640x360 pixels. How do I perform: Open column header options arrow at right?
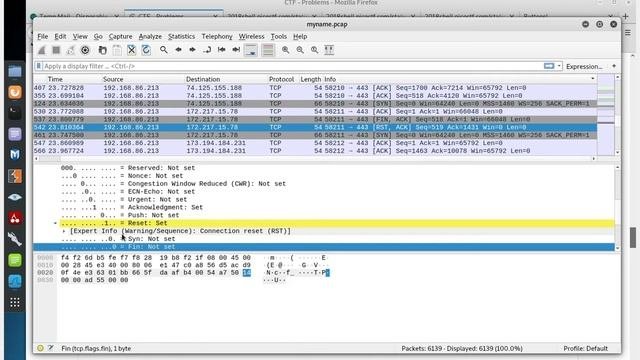pyautogui.click(x=593, y=79)
